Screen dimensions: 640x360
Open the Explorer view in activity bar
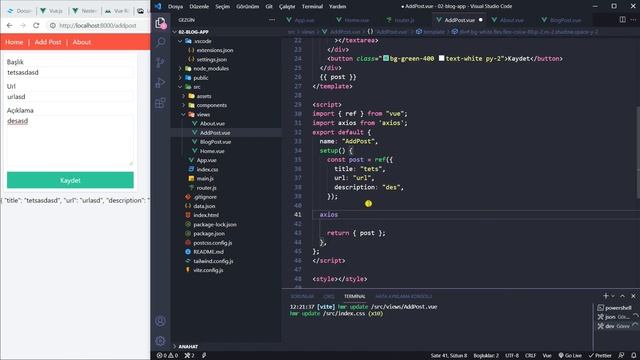160,23
